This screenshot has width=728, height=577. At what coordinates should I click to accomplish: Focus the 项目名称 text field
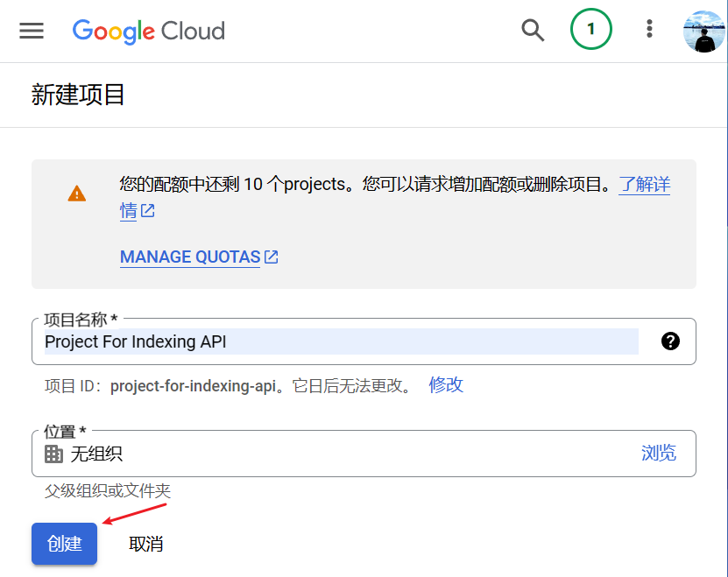point(340,341)
